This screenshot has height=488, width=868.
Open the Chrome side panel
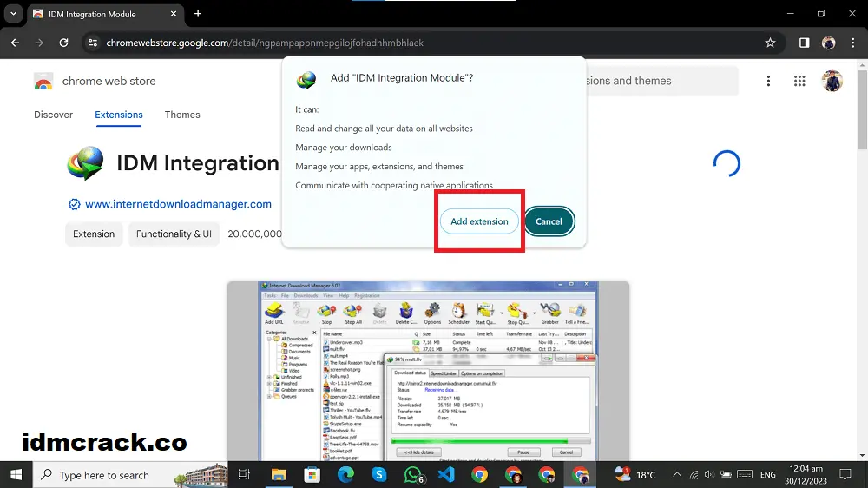804,43
